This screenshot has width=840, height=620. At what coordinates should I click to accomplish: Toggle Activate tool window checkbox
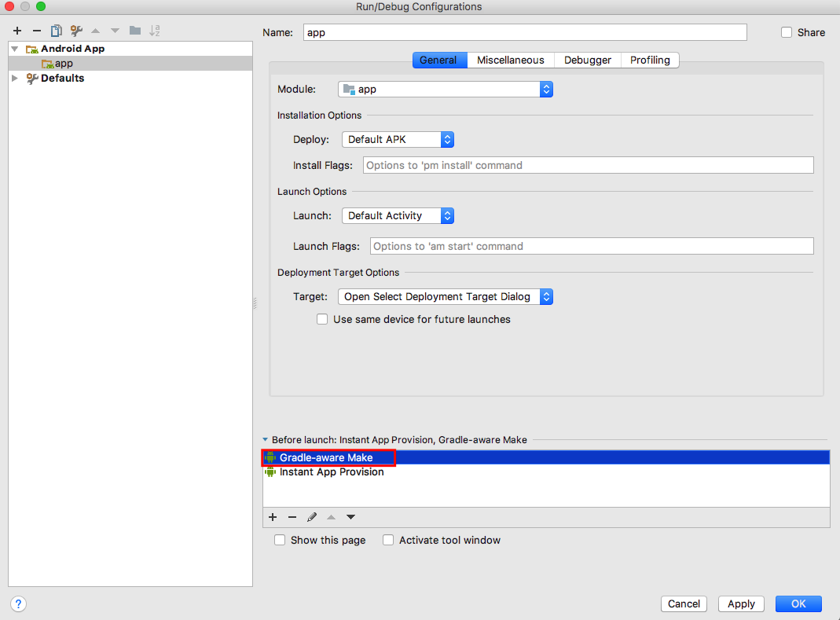388,540
